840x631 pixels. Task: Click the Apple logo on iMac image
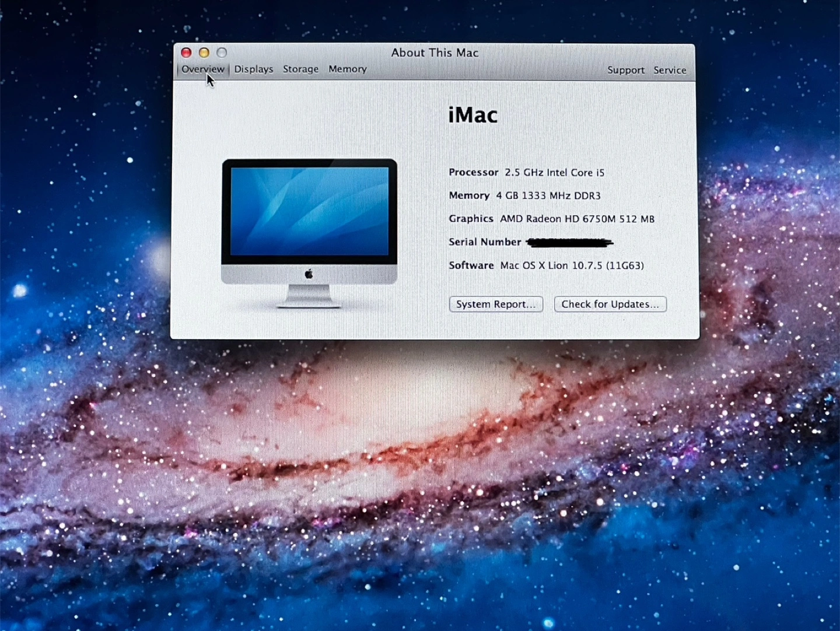click(x=309, y=274)
